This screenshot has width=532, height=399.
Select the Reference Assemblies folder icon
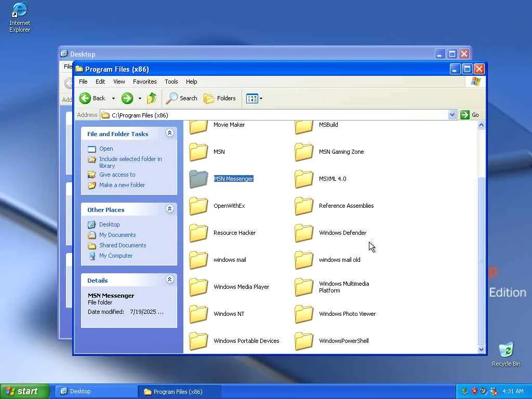point(304,206)
